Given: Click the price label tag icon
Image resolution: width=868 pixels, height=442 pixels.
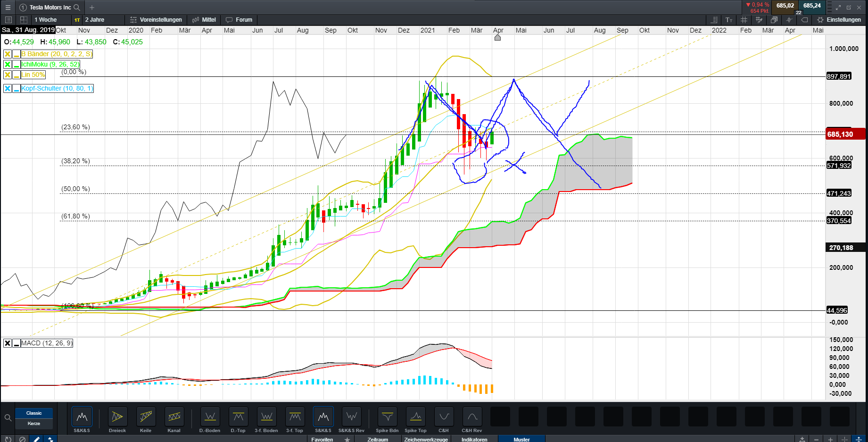Looking at the screenshot, I should click(x=804, y=20).
